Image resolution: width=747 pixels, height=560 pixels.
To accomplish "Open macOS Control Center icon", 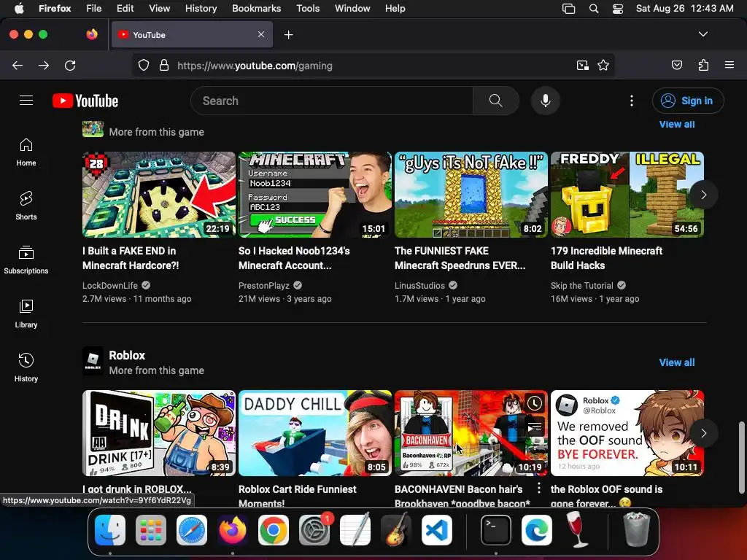I will pos(617,8).
